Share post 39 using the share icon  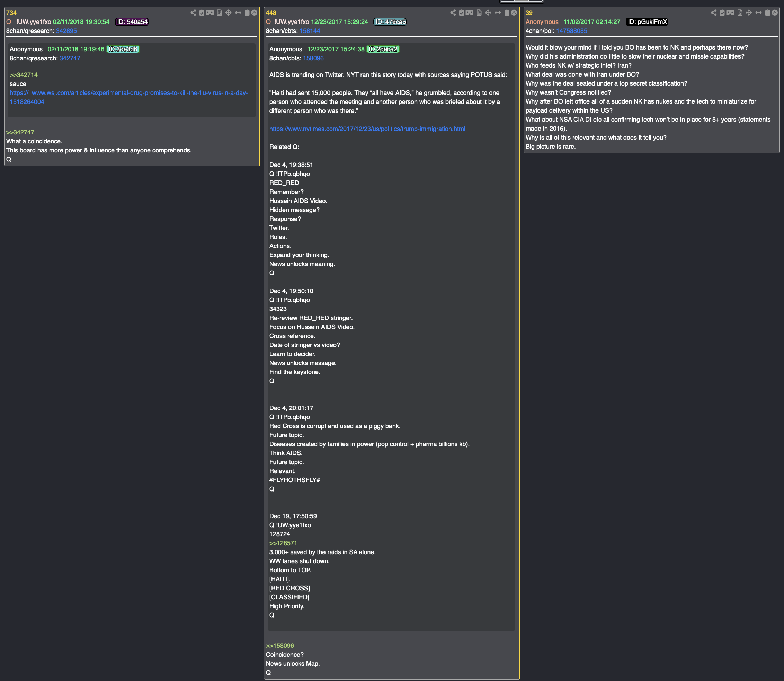(714, 12)
